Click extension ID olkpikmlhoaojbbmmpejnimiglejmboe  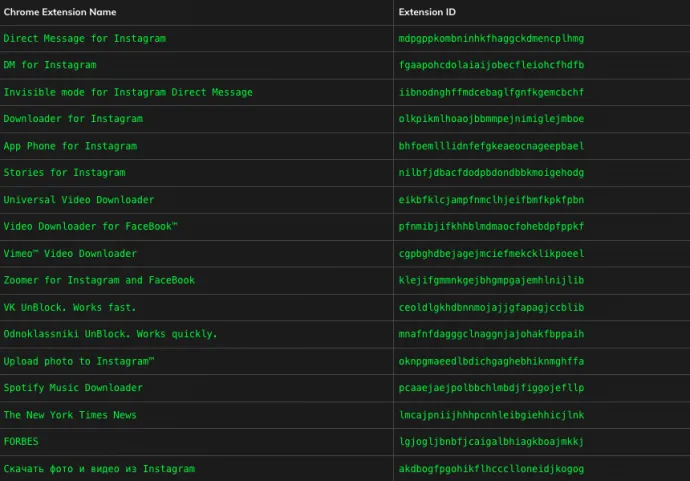pos(492,119)
